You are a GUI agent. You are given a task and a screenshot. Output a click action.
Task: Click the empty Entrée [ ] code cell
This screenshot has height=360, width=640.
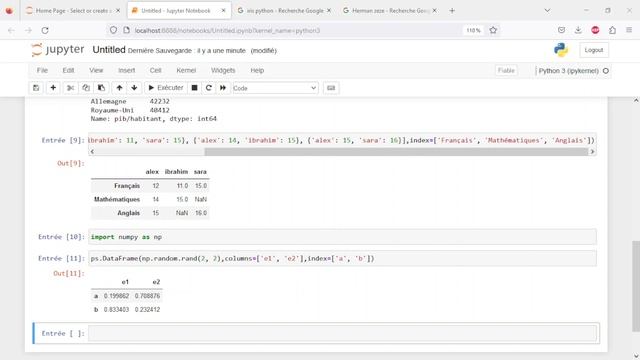[x=342, y=333]
